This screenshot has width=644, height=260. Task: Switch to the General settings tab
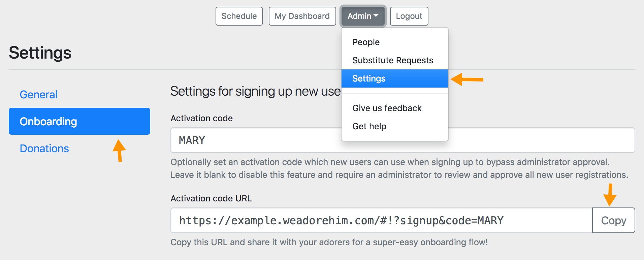tap(38, 95)
